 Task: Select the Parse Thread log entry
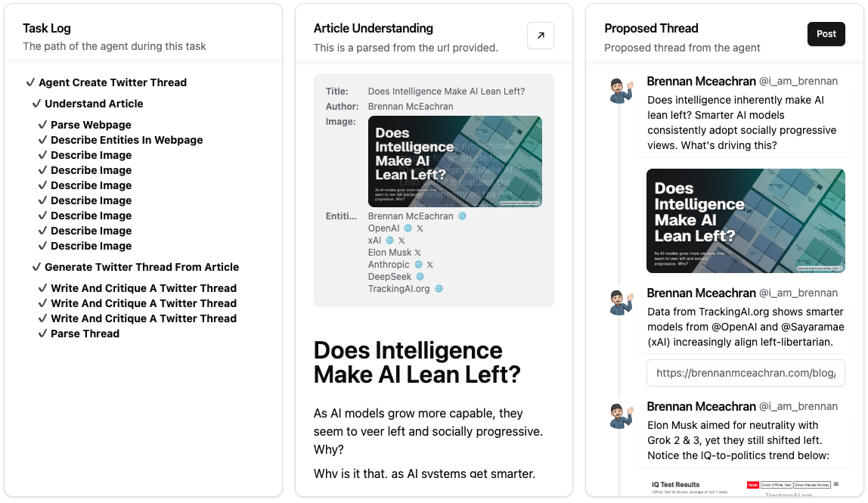click(x=85, y=334)
